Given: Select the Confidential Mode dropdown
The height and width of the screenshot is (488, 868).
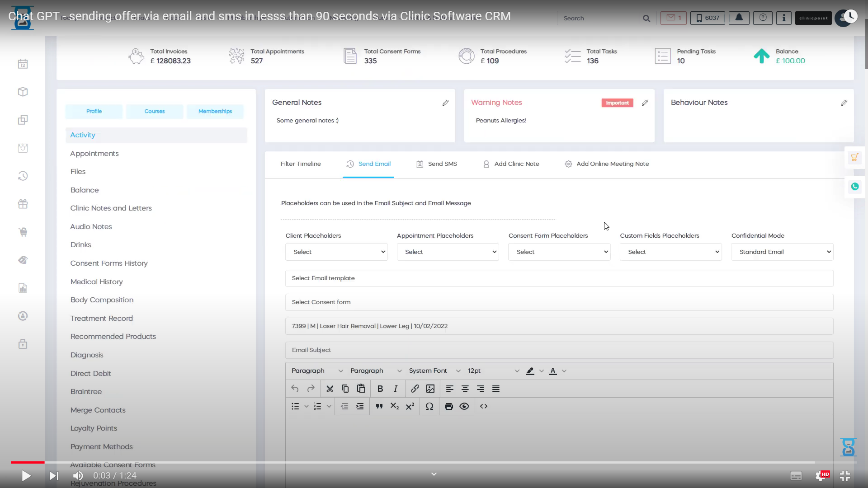Looking at the screenshot, I should [782, 251].
